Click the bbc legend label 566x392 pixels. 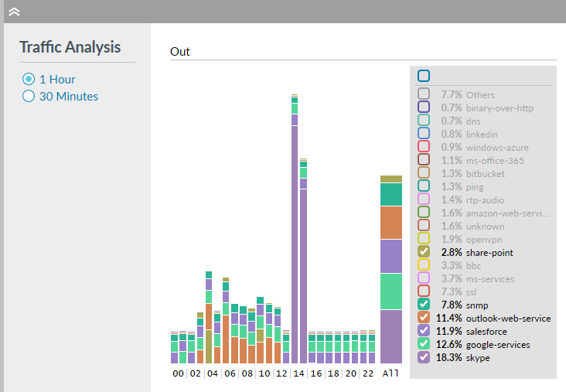475,265
